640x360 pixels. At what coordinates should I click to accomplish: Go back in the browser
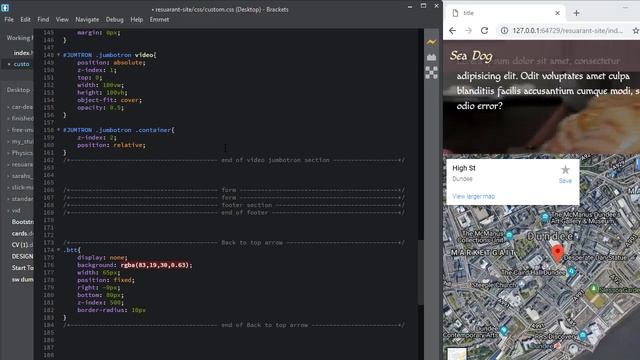[452, 31]
